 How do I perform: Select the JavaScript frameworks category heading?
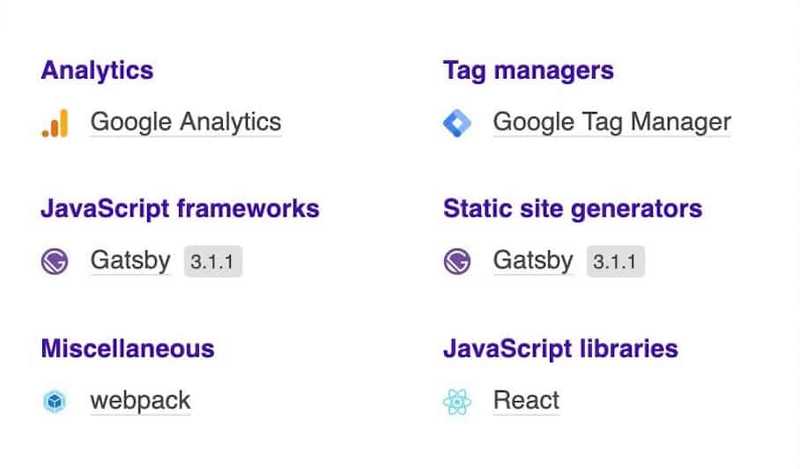click(x=180, y=209)
